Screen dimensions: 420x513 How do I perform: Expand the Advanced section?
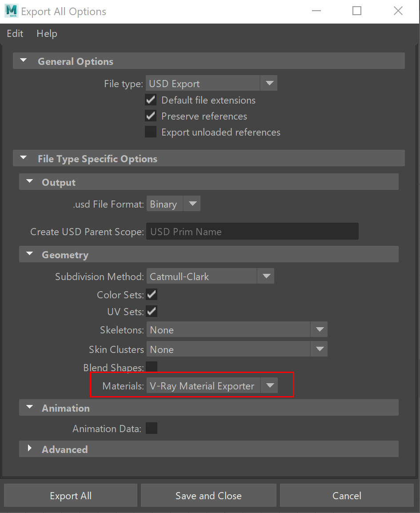pos(30,449)
